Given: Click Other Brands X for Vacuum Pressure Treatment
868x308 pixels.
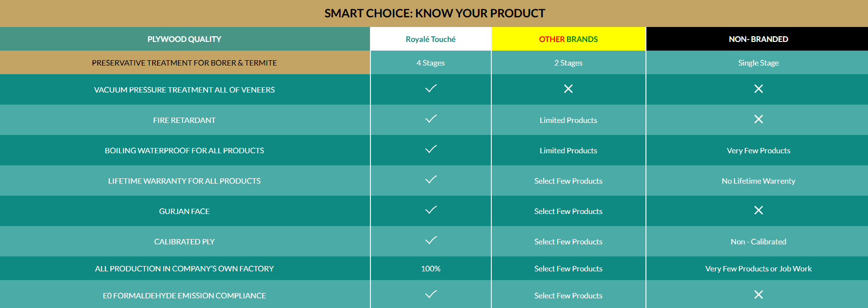Looking at the screenshot, I should (568, 89).
